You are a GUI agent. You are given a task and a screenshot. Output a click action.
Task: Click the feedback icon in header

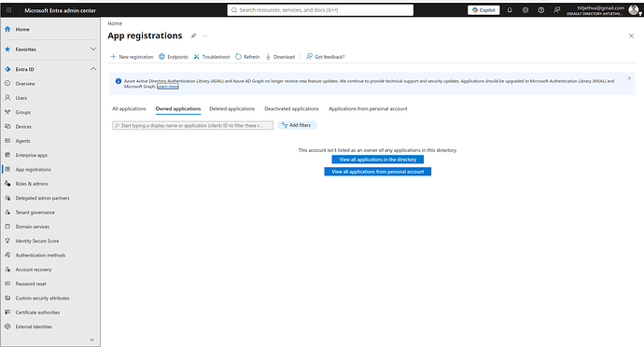[x=556, y=10]
